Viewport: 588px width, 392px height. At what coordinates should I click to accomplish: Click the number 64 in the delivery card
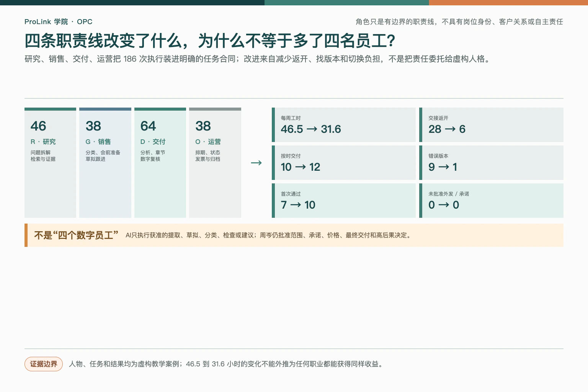point(148,126)
